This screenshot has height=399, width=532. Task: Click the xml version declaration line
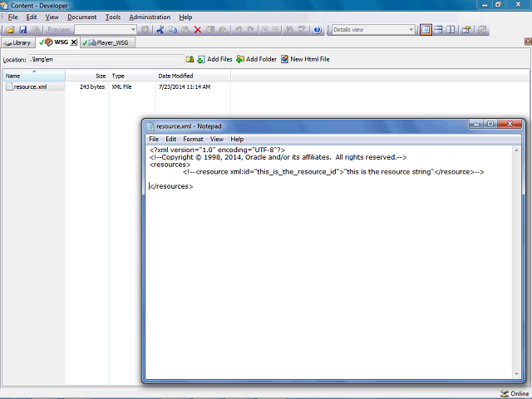(217, 150)
